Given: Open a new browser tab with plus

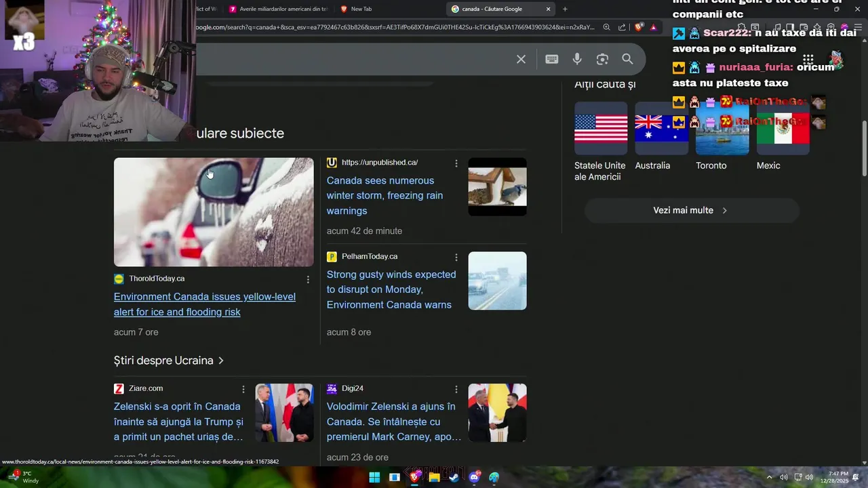Looking at the screenshot, I should pos(565,9).
